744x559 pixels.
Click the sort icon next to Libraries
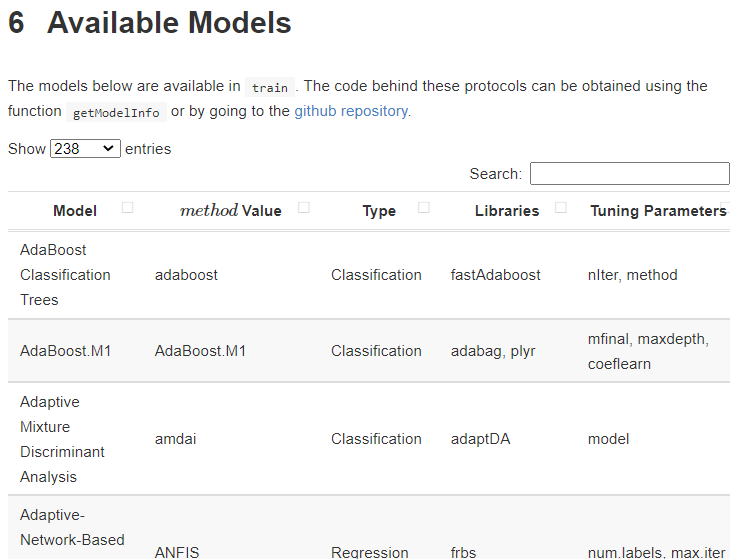point(561,208)
